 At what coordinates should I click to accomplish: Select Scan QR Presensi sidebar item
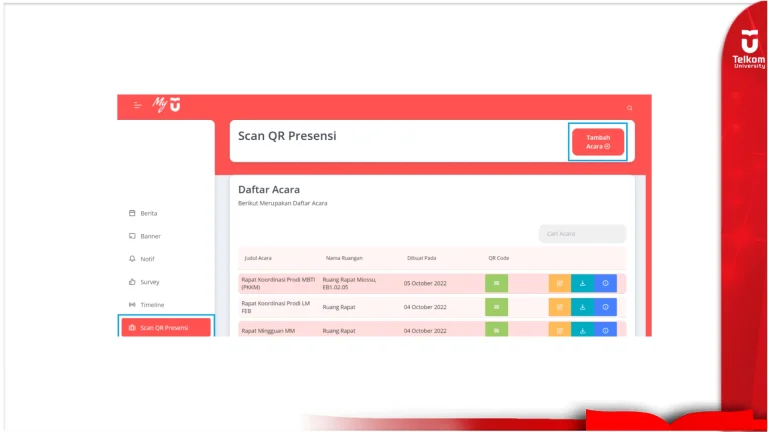pyautogui.click(x=166, y=327)
